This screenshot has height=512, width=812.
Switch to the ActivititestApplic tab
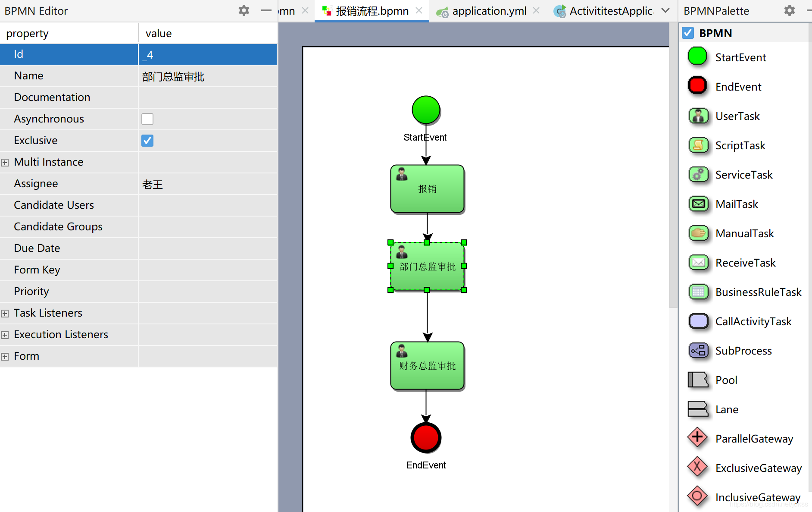pos(603,11)
